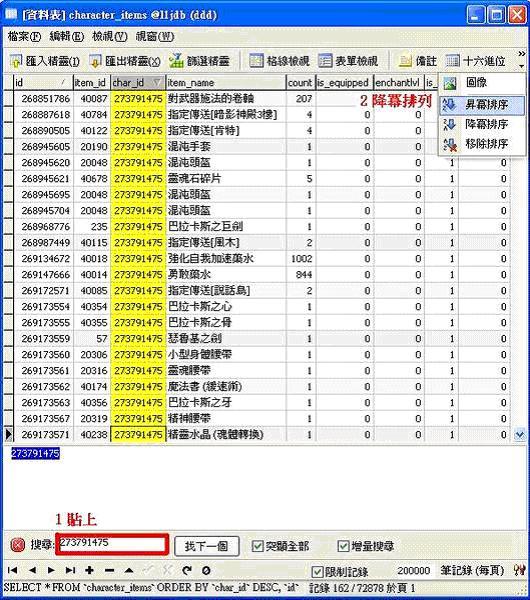Viewport: 530px width, 600px height.
Task: Select item_name cell 巴拉卡斯之巨劍
Action: click(226, 227)
